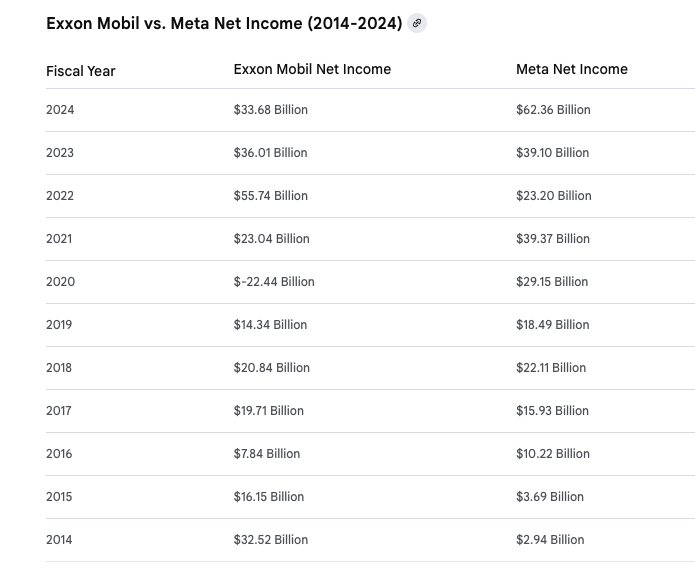695x571 pixels.
Task: Click Exxon's $55.74 Billion cell
Action: (271, 196)
